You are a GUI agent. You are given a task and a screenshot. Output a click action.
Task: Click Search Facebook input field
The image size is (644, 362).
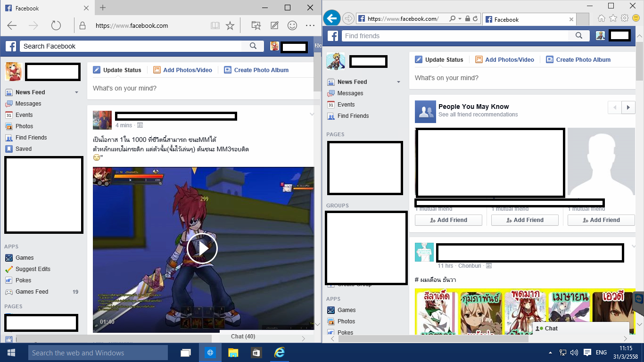(131, 46)
